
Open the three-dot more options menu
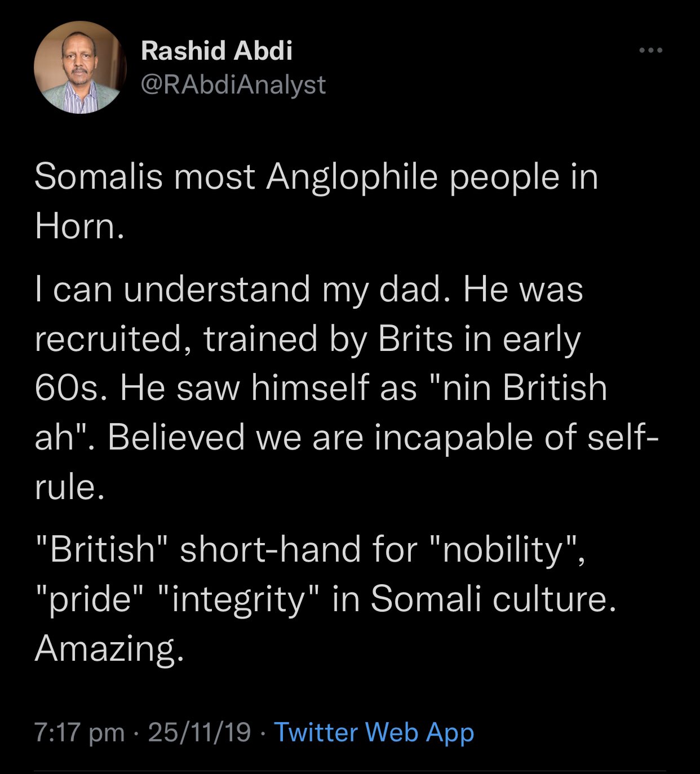651,51
